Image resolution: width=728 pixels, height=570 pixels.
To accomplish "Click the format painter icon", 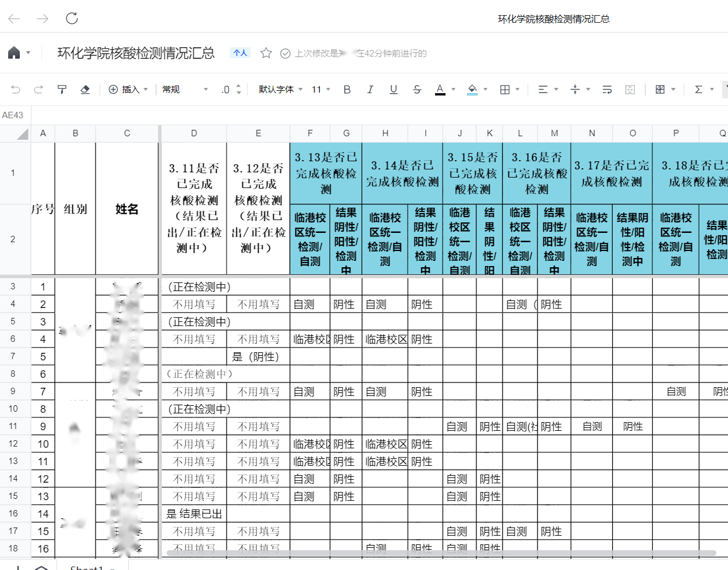I will [62, 89].
